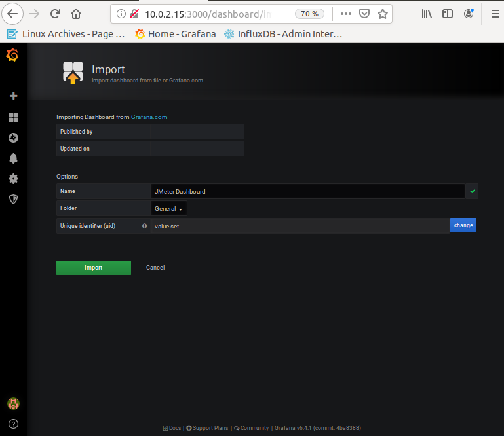This screenshot has height=436, width=504.
Task: Click the 70% zoom level indicator
Action: point(309,14)
